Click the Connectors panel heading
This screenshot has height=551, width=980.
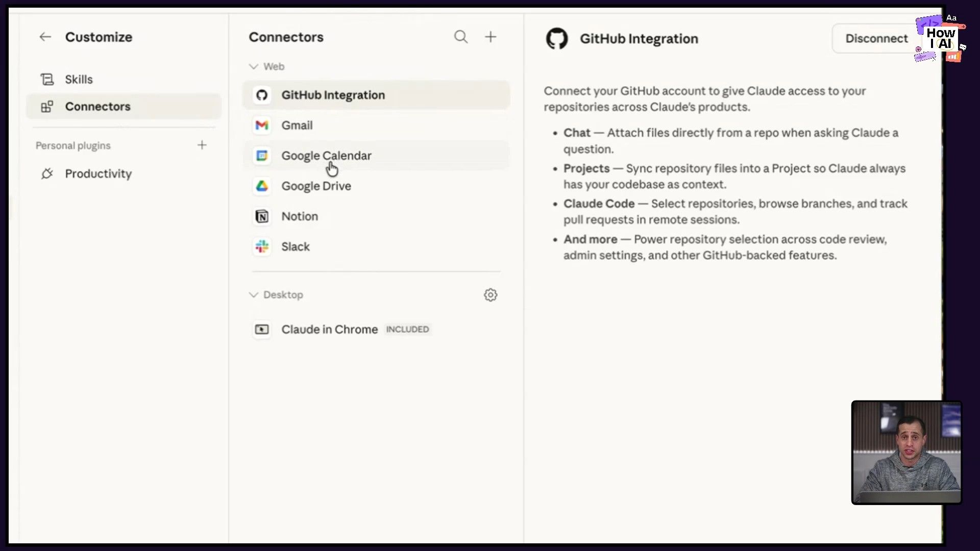tap(286, 37)
